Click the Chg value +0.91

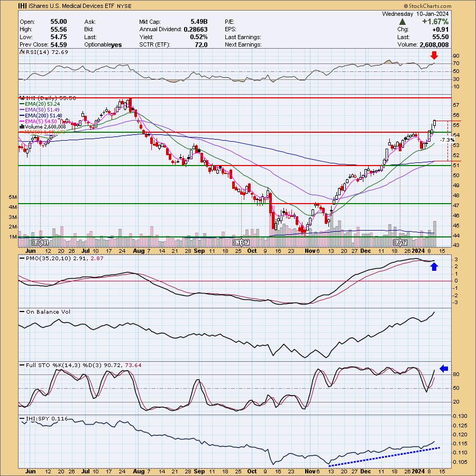440,30
